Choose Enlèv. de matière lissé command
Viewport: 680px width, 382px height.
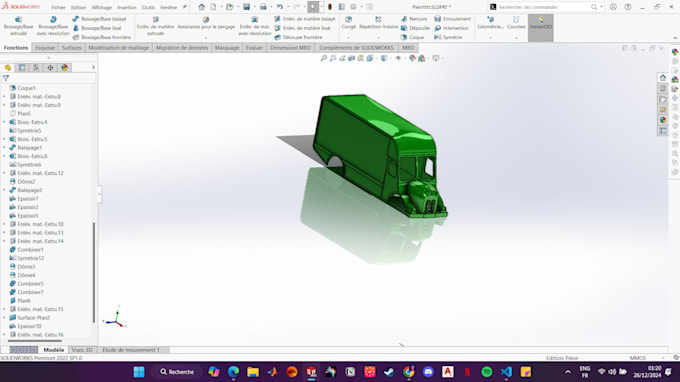point(302,28)
